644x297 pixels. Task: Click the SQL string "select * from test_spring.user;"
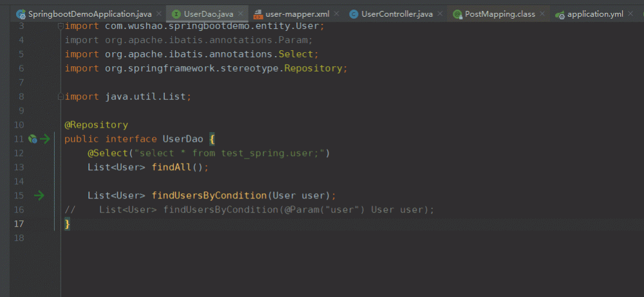pos(229,153)
